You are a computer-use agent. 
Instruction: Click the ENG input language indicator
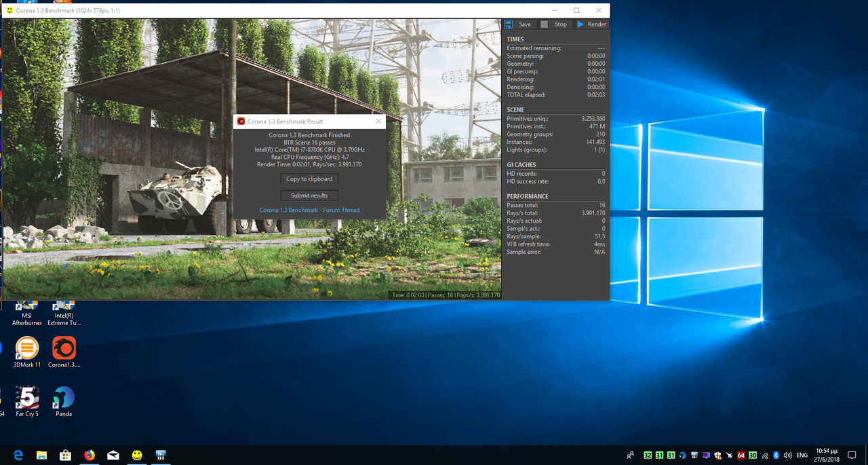[802, 455]
